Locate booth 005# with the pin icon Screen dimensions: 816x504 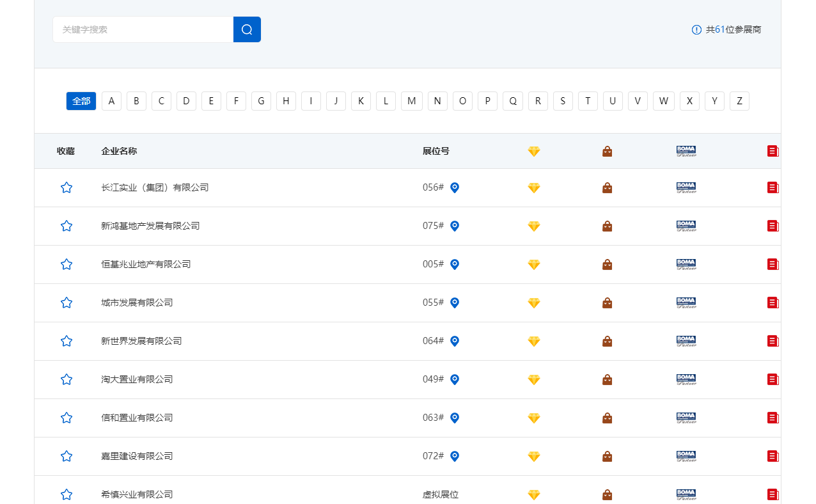click(x=455, y=264)
